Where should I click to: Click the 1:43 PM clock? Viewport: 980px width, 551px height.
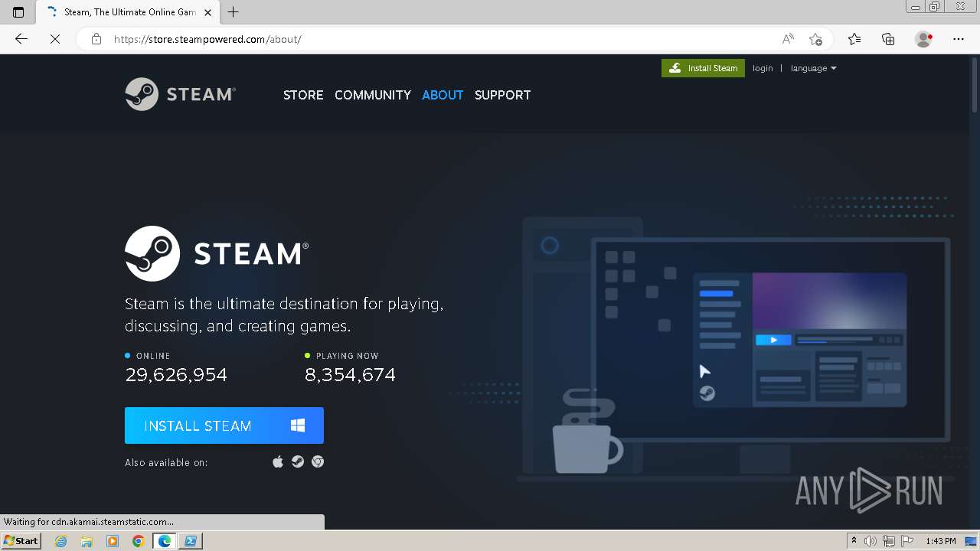tap(941, 541)
